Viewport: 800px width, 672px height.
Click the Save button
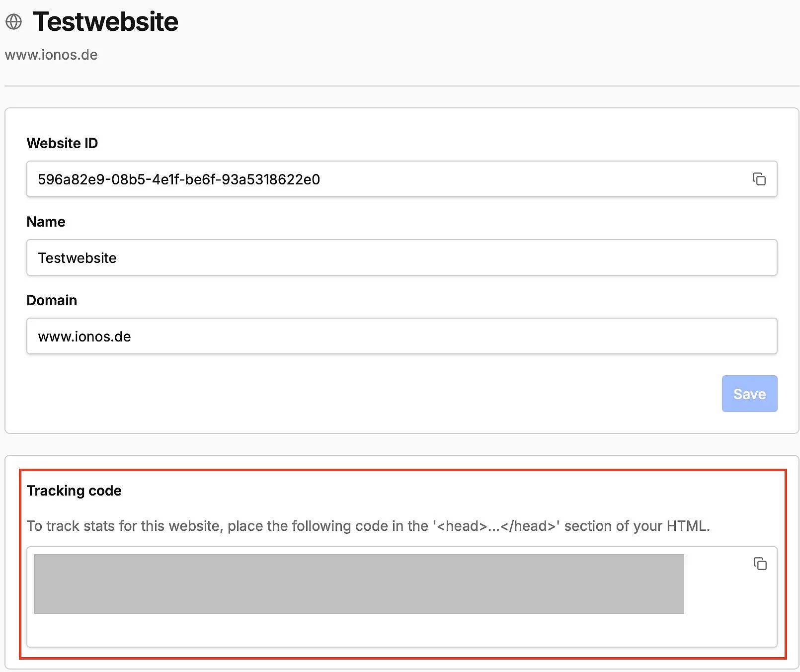tap(749, 394)
